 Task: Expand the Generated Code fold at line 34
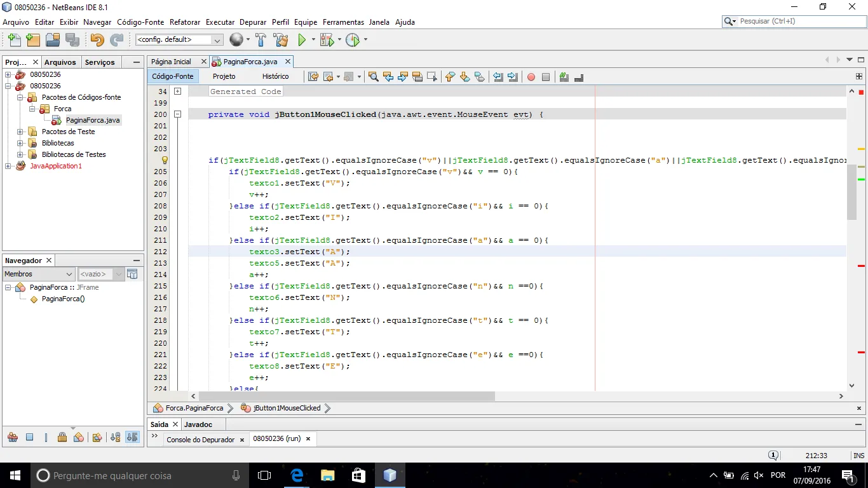(x=178, y=91)
